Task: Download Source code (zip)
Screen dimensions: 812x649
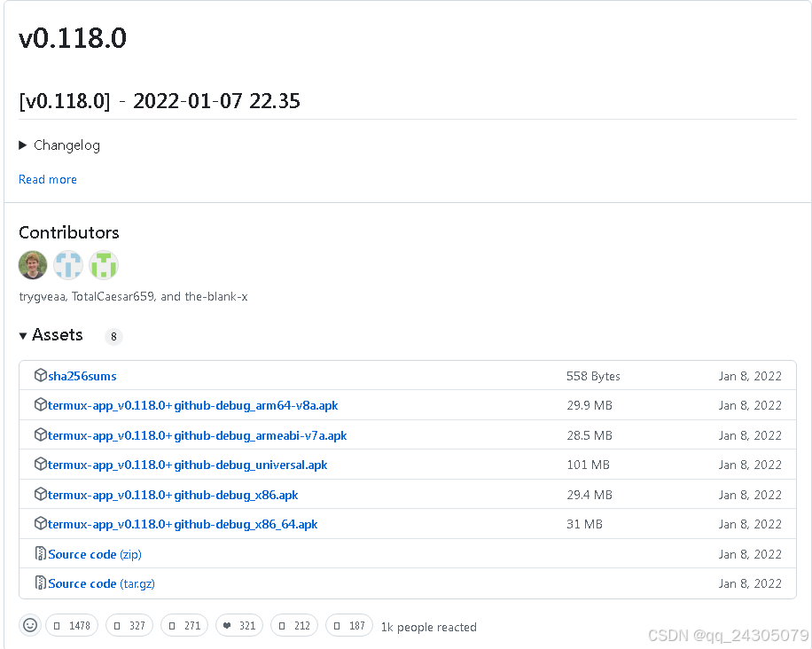Action: pyautogui.click(x=95, y=555)
